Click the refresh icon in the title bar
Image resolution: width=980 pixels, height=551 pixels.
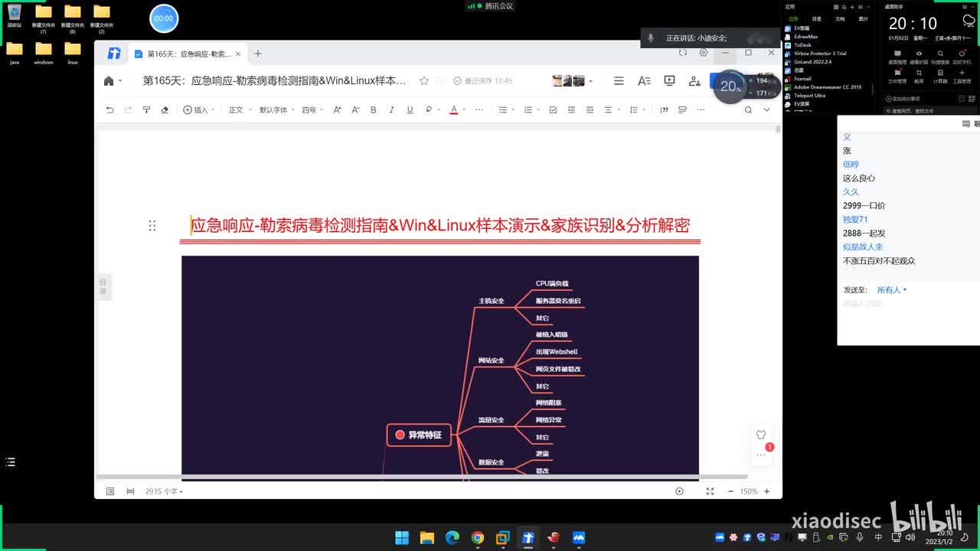(x=683, y=53)
